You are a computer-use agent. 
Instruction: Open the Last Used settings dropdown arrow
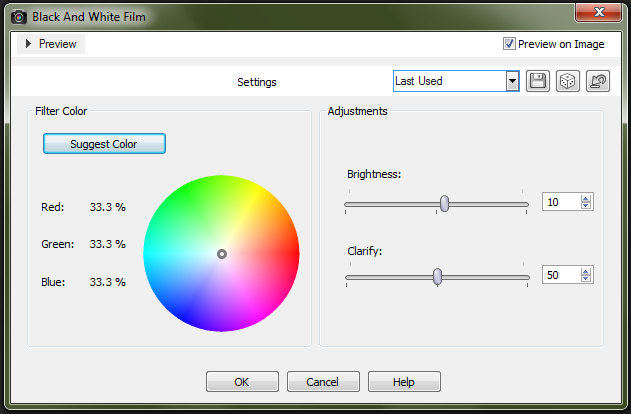click(512, 81)
